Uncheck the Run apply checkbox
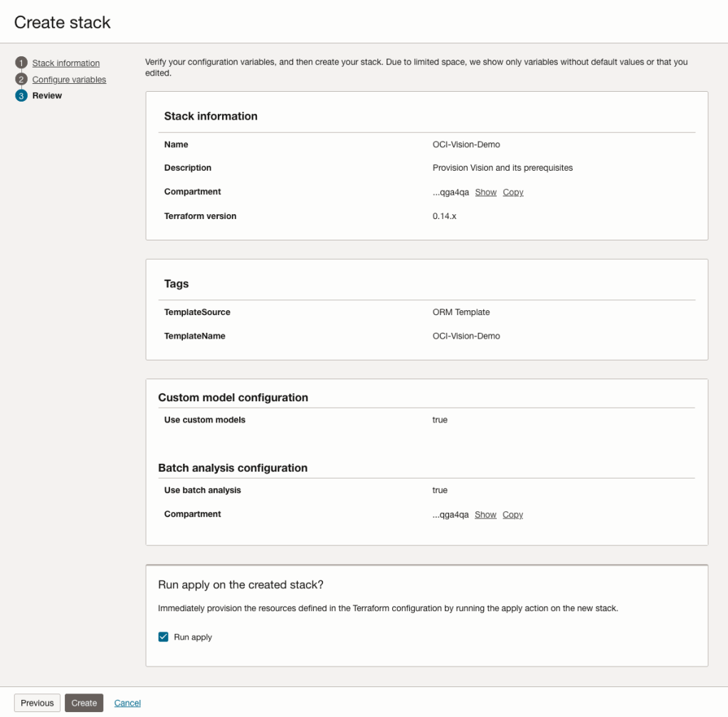This screenshot has width=728, height=717. 164,637
